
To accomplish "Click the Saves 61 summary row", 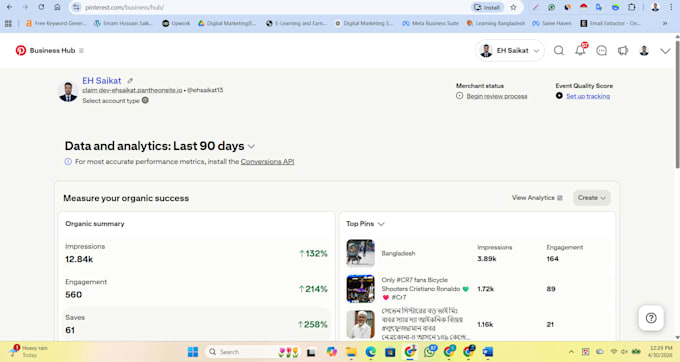I will coord(196,324).
